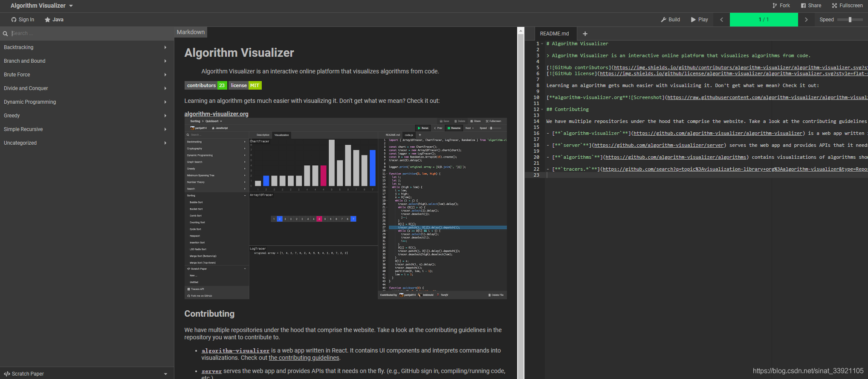The image size is (868, 379).
Task: Click line number 23 in the editor gutter
Action: pos(536,175)
